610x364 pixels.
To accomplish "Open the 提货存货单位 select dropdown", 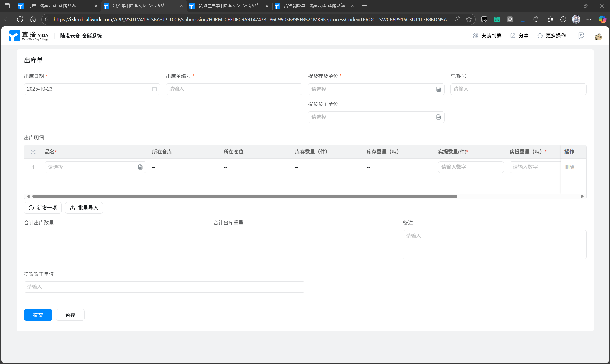I will click(370, 89).
